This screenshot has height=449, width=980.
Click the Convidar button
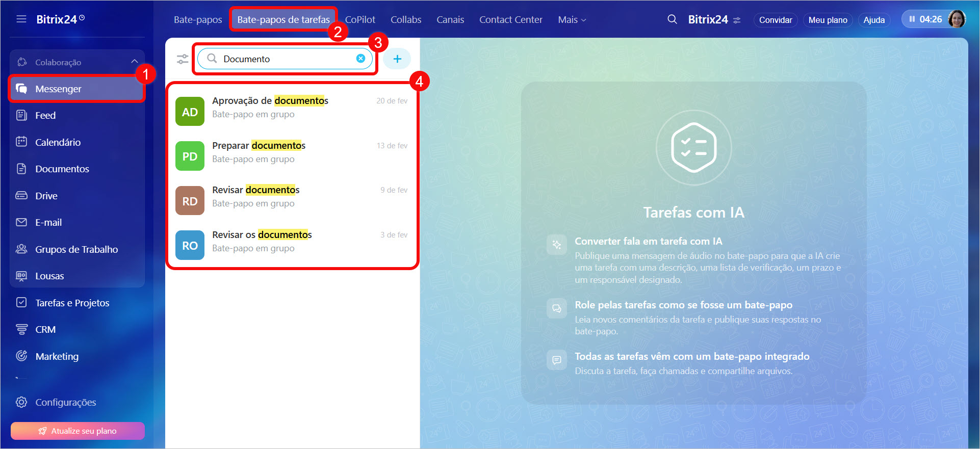pos(775,20)
